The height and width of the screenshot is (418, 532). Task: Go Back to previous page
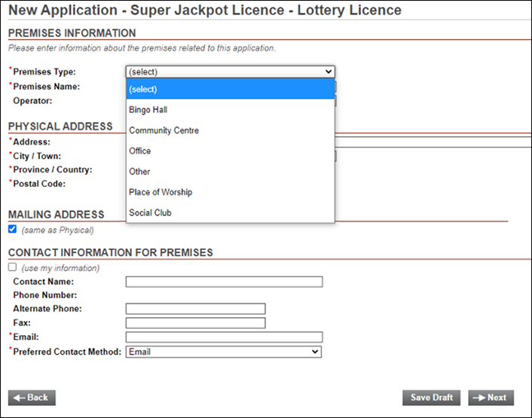tap(32, 398)
